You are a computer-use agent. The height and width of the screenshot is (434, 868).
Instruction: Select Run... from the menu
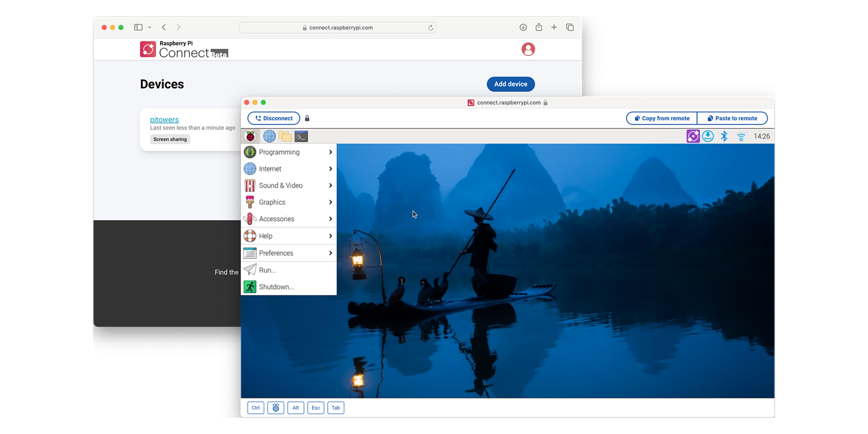click(x=289, y=270)
